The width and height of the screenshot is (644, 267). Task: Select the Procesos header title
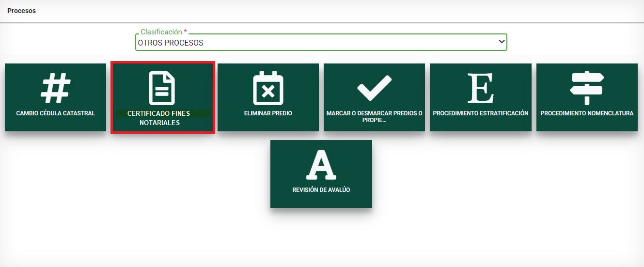(21, 11)
